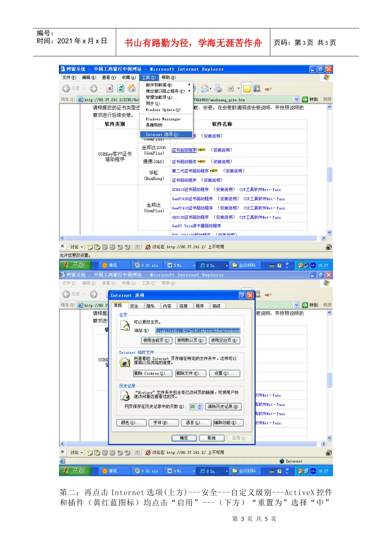Viewport: 392px width, 555px height.
Task: Close the discussion bar in the lower browser
Action: [x=63, y=452]
